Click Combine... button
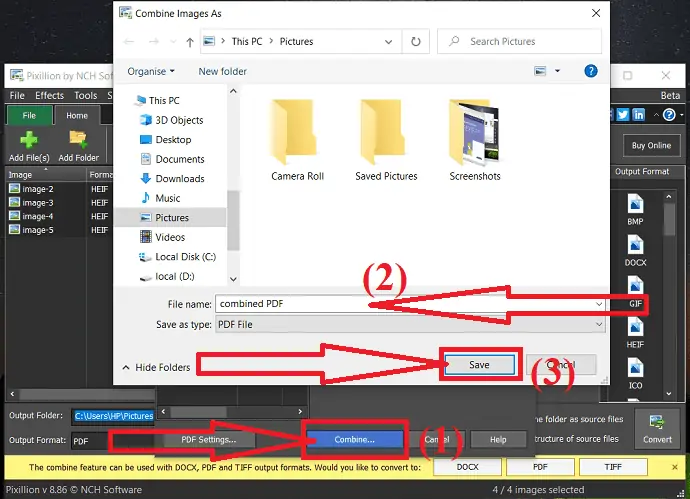Image resolution: width=690 pixels, height=499 pixels. 354,439
